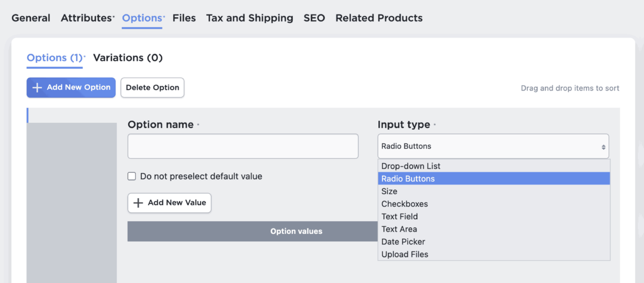The width and height of the screenshot is (644, 283).
Task: Click the Add New Value button
Action: pyautogui.click(x=169, y=203)
